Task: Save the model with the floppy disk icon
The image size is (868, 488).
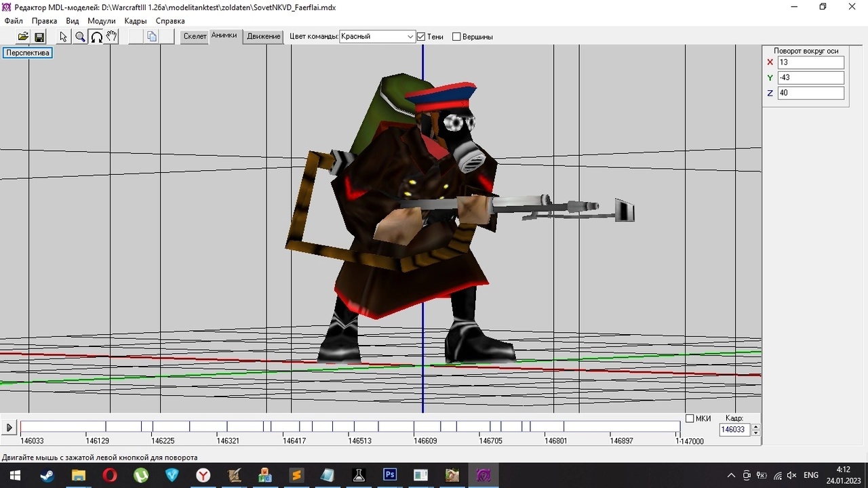Action: pyautogui.click(x=39, y=37)
